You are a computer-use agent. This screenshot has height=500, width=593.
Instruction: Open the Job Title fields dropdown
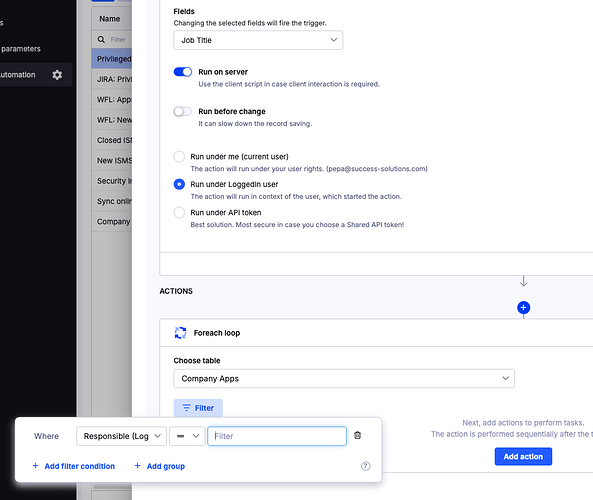click(x=258, y=40)
